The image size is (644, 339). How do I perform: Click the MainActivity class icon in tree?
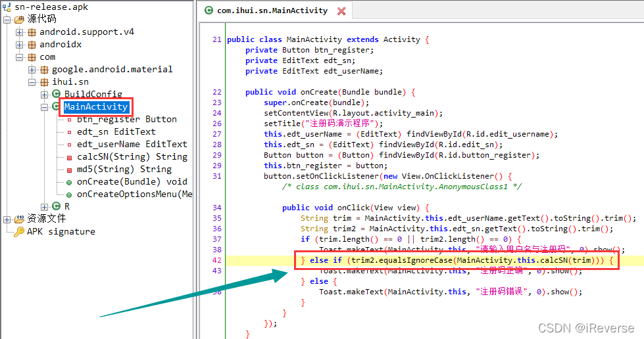tap(56, 106)
